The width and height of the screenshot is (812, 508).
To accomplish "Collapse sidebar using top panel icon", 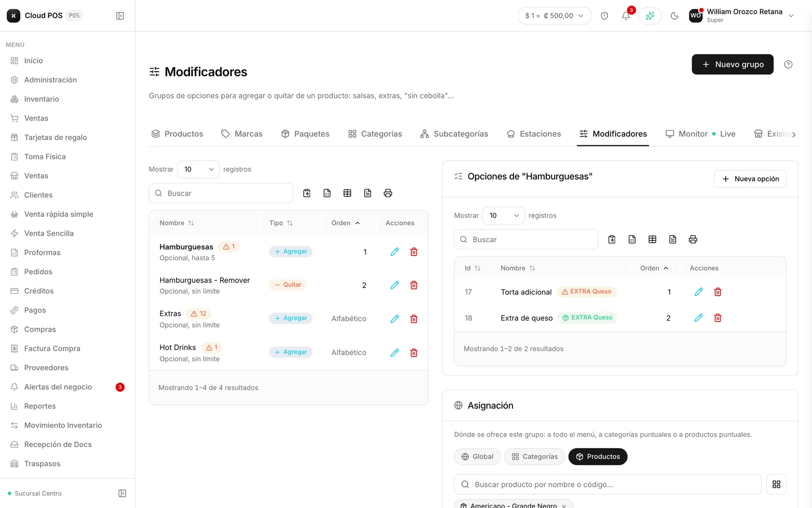I will pyautogui.click(x=120, y=16).
